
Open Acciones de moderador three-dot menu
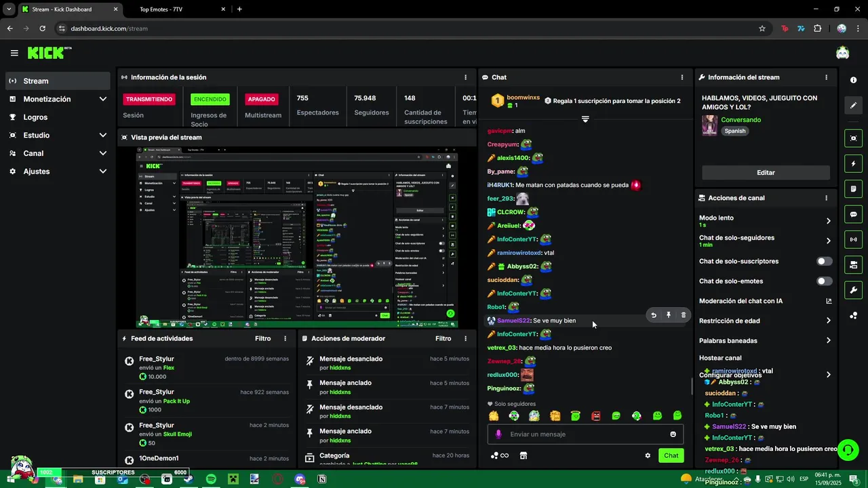click(465, 338)
